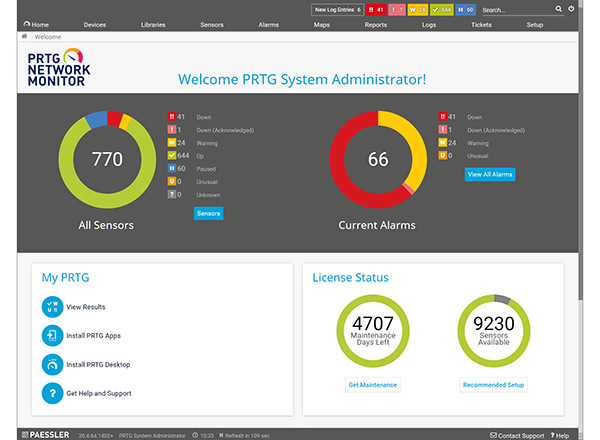
Task: Open the Tickets menu
Action: (481, 24)
